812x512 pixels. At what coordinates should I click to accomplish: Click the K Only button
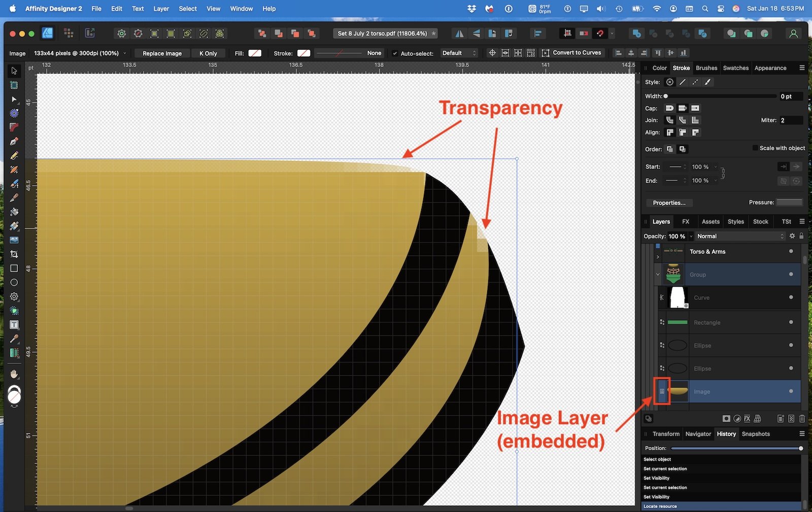tap(208, 53)
